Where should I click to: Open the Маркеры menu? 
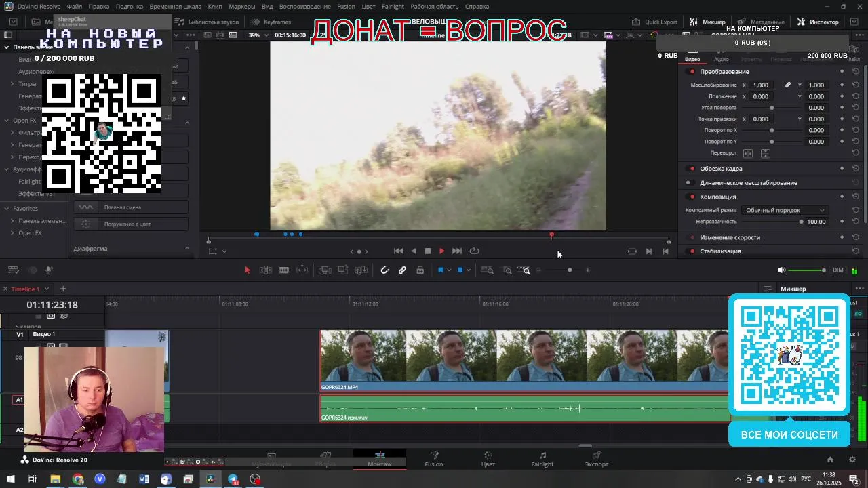(x=242, y=7)
